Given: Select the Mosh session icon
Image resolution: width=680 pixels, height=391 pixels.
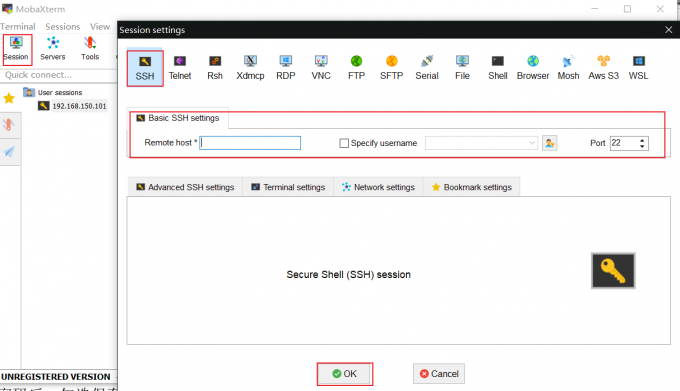Looking at the screenshot, I should [x=569, y=68].
